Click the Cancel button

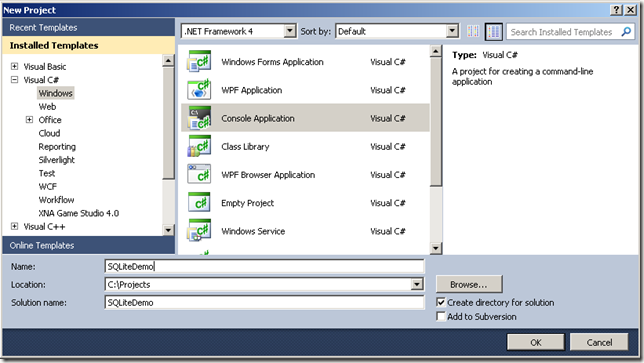(x=599, y=342)
